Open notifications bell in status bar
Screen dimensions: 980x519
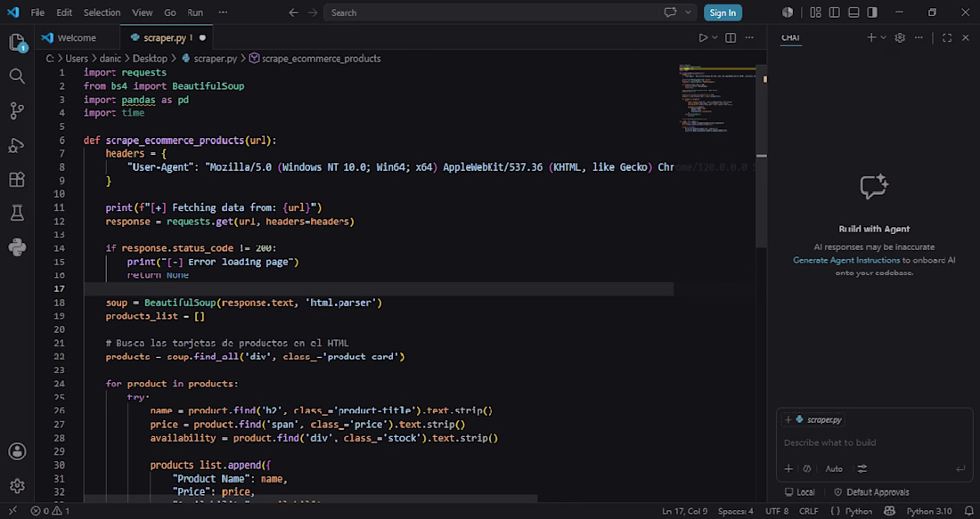[x=968, y=511]
